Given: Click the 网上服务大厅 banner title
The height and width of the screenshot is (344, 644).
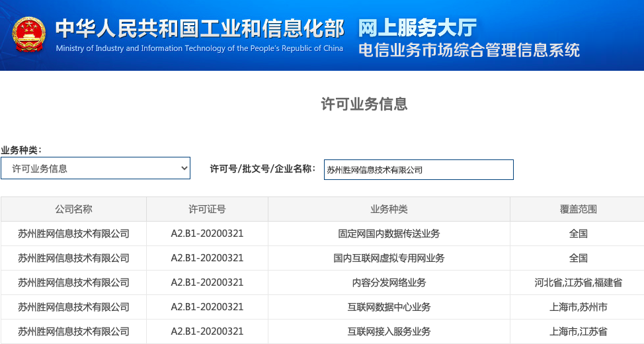Looking at the screenshot, I should coord(417,28).
